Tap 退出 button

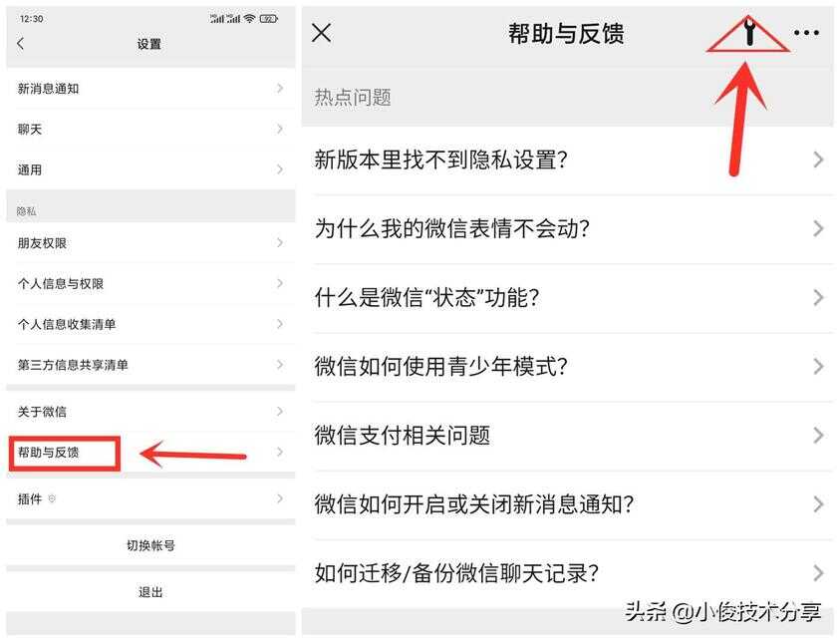[150, 592]
